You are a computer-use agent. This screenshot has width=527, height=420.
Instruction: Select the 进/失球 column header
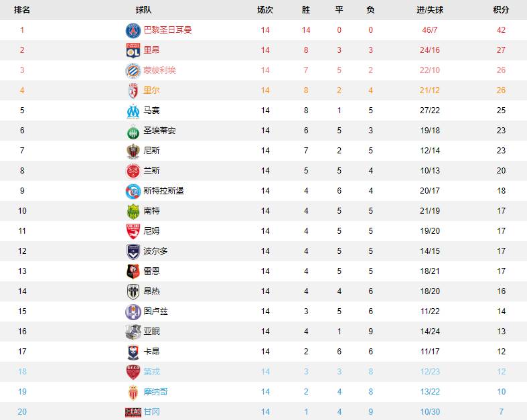(x=430, y=10)
